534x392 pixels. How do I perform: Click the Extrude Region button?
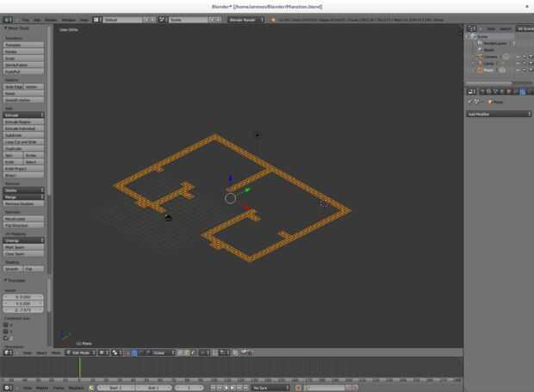pyautogui.click(x=23, y=121)
